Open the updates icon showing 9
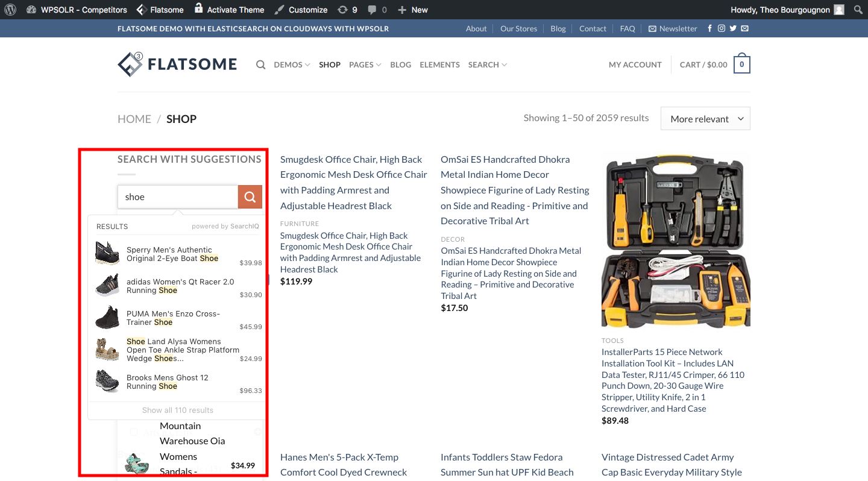Image resolution: width=868 pixels, height=481 pixels. pyautogui.click(x=347, y=10)
